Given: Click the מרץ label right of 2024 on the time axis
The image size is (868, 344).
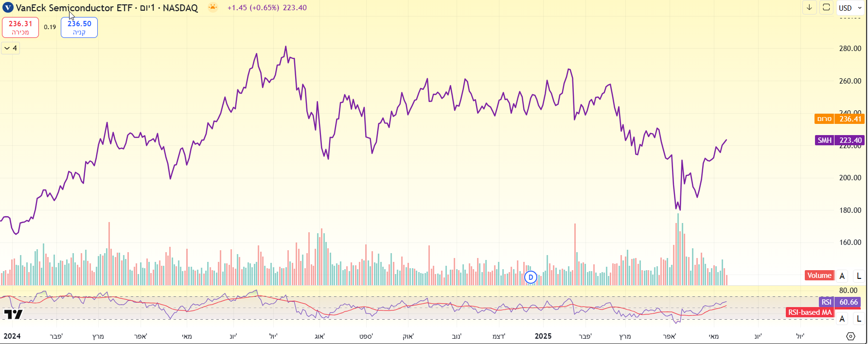Looking at the screenshot, I should tap(98, 336).
